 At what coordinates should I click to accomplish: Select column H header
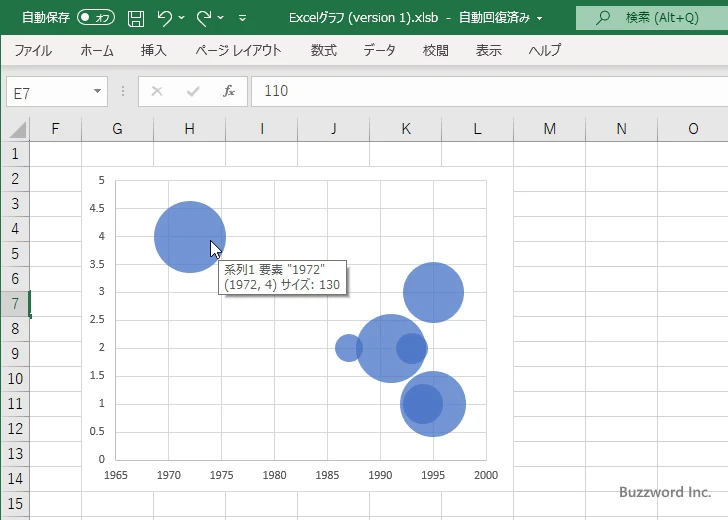(x=189, y=129)
